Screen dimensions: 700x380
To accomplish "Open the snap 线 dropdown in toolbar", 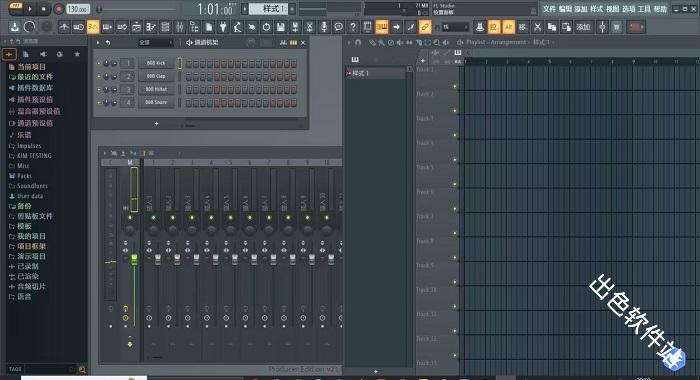I will coord(455,27).
